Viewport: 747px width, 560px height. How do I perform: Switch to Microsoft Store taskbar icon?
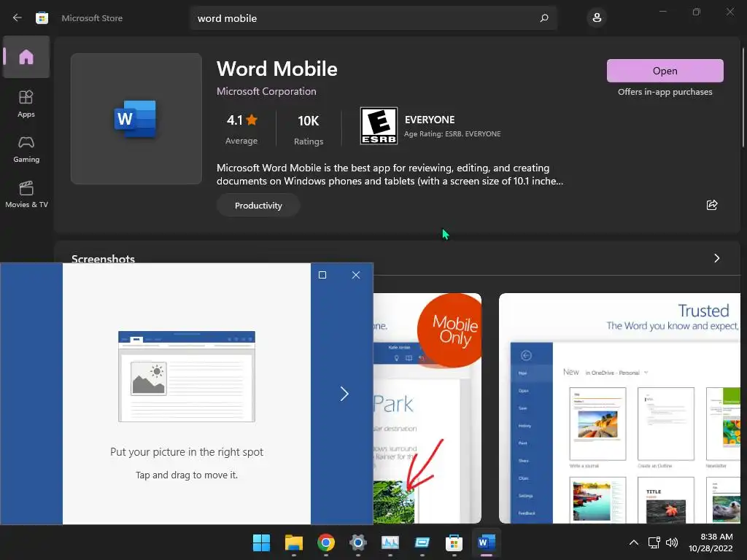(454, 542)
